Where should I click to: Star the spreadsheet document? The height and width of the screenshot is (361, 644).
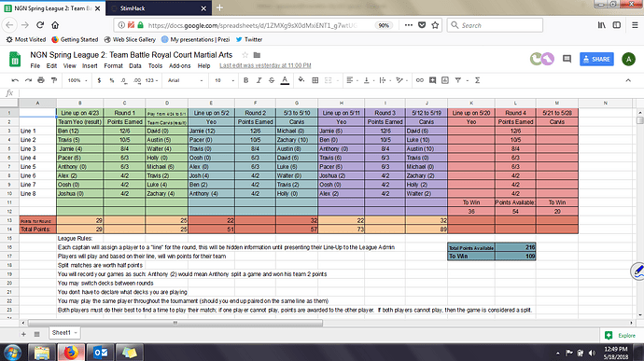pos(245,55)
